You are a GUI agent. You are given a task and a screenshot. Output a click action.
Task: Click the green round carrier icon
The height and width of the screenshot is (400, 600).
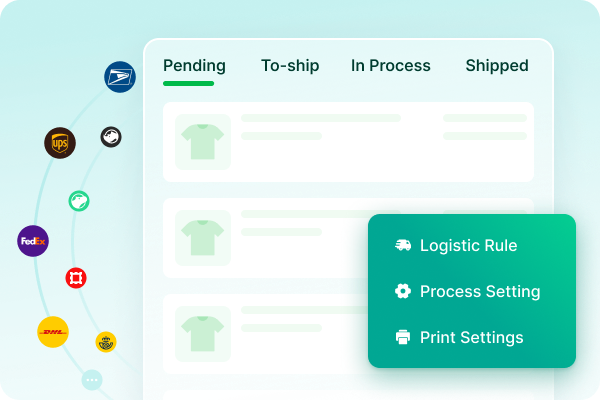pyautogui.click(x=80, y=201)
